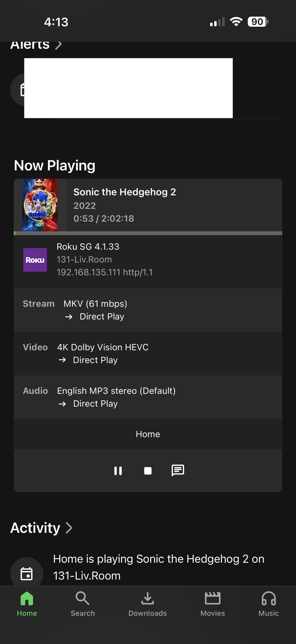Pause the Sonic the Hedgehog 2 stream
Screen dimensions: 296x644
click(118, 471)
